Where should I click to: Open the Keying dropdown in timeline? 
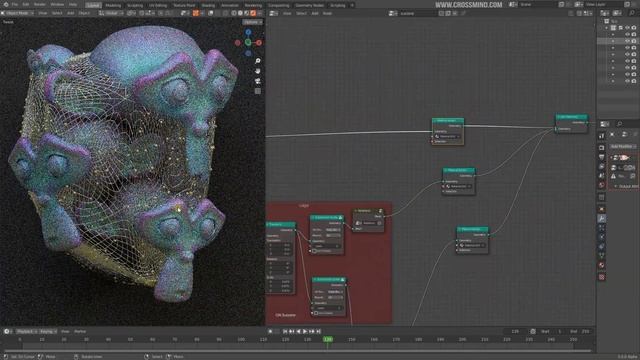(x=48, y=332)
